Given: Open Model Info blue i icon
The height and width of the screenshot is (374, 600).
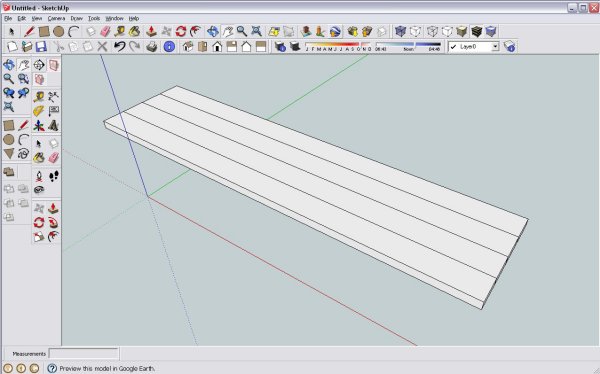Looking at the screenshot, I should click(169, 47).
